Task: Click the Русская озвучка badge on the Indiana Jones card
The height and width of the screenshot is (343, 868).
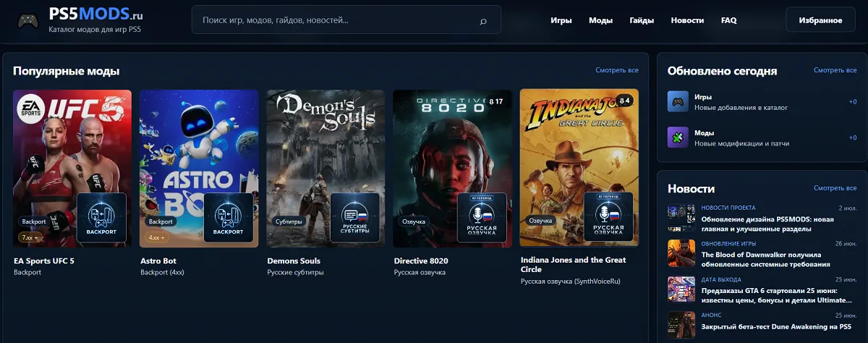Action: point(609,217)
